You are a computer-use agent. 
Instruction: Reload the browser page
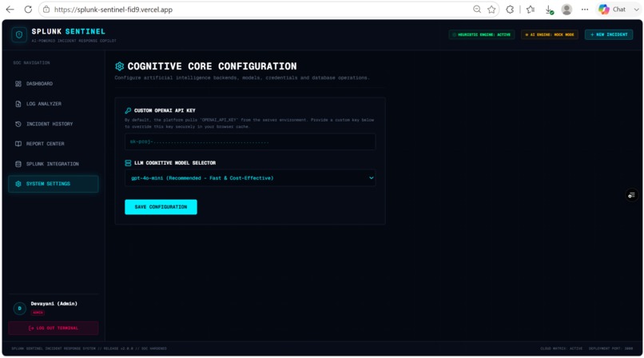(28, 10)
